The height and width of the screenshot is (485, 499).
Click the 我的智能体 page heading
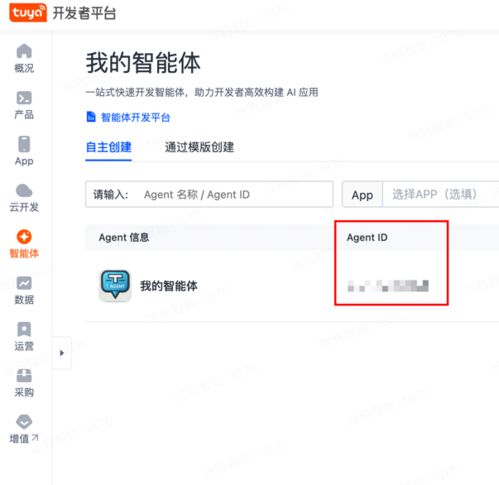click(143, 63)
